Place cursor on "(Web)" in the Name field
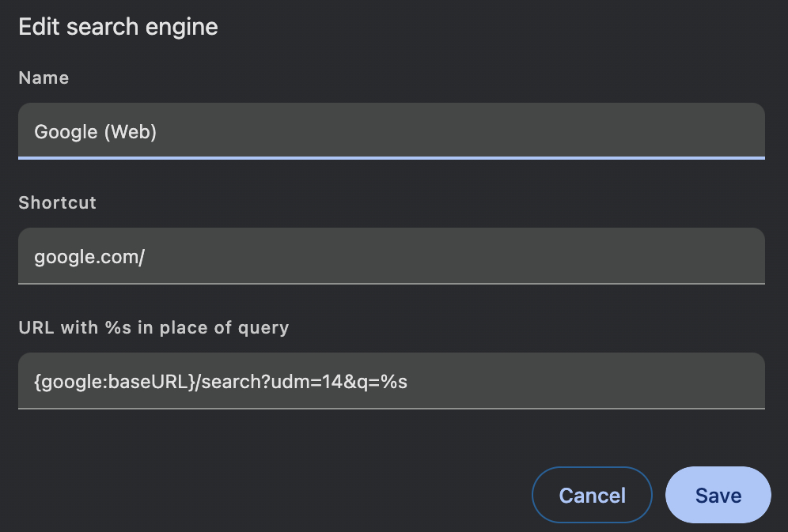 coord(131,132)
